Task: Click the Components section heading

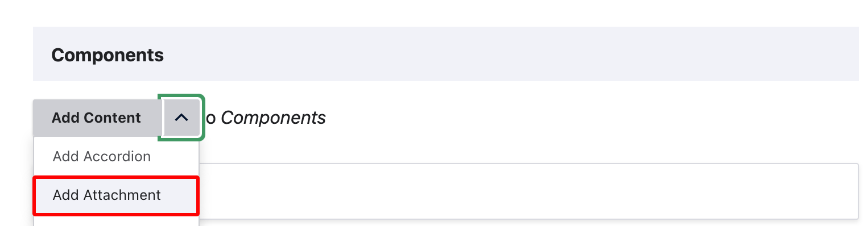Action: point(108,55)
